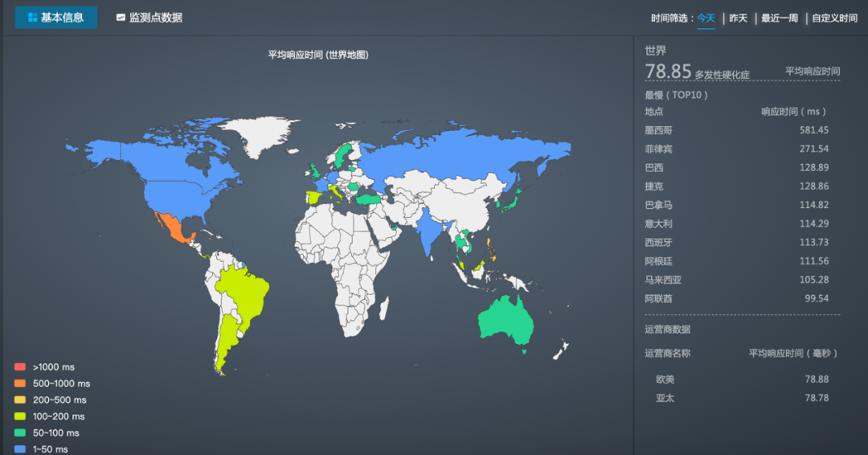This screenshot has width=868, height=455.
Task: Select 昨天 time filter
Action: click(738, 18)
